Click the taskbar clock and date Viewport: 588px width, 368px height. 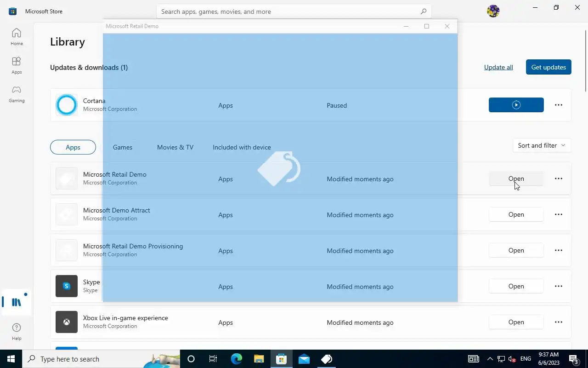548,359
